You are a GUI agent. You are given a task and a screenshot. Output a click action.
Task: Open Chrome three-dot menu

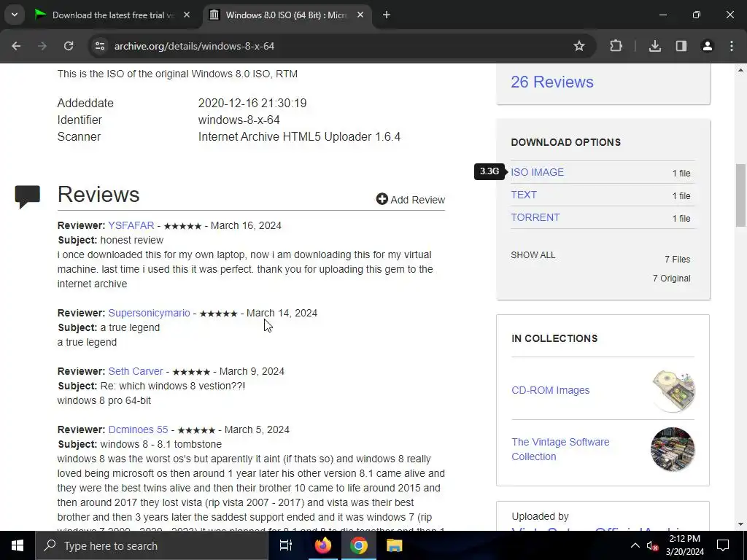click(x=732, y=46)
